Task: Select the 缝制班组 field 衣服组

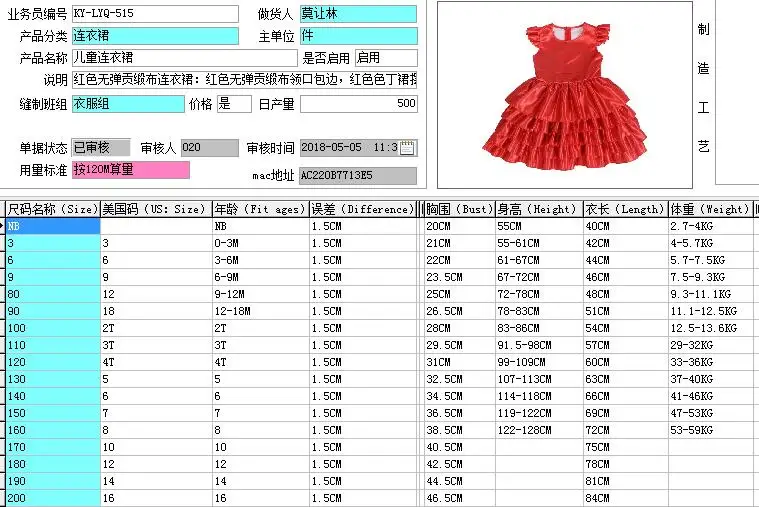Action: point(128,104)
